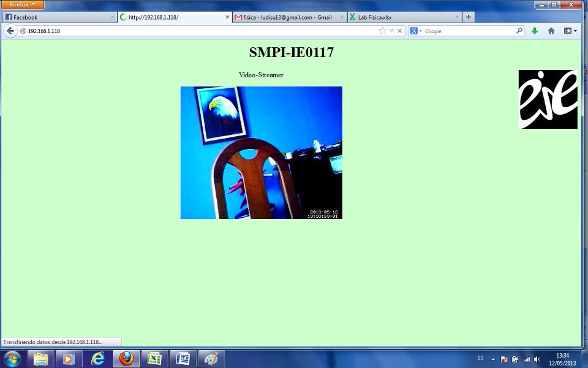This screenshot has height=368, width=588.
Task: Open a new tab with the plus button
Action: click(x=469, y=17)
